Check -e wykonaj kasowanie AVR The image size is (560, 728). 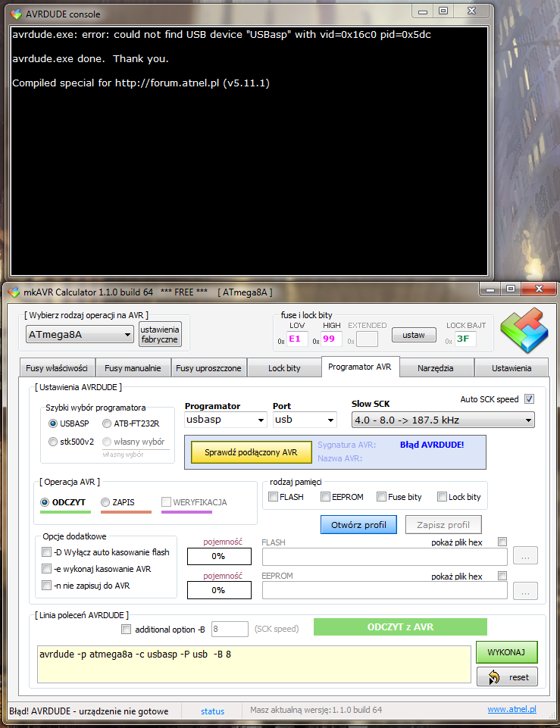pos(46,569)
